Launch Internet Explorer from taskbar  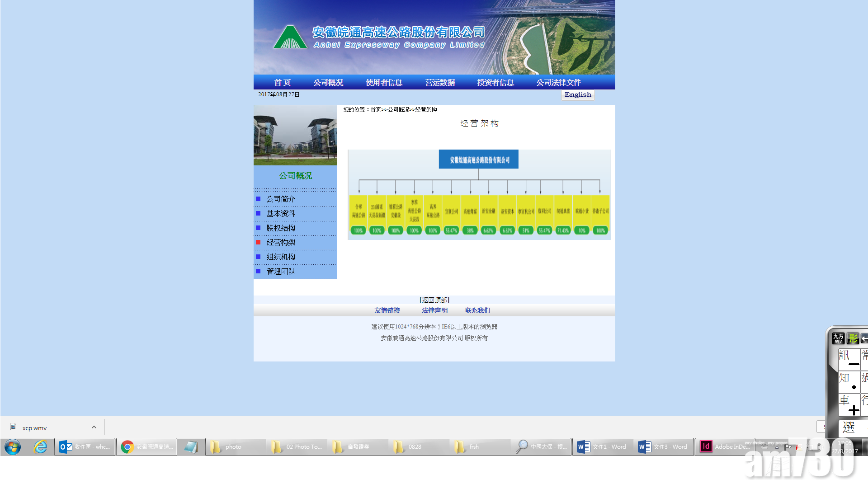[41, 447]
